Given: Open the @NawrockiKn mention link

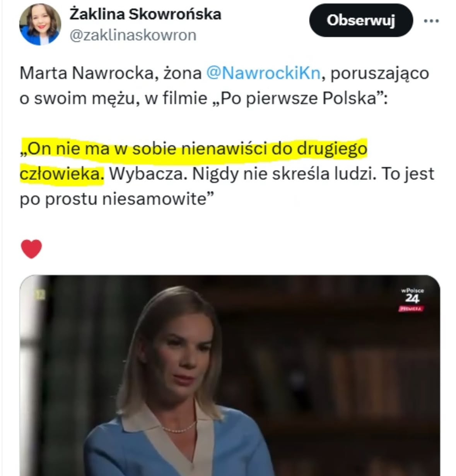Looking at the screenshot, I should coord(263,73).
